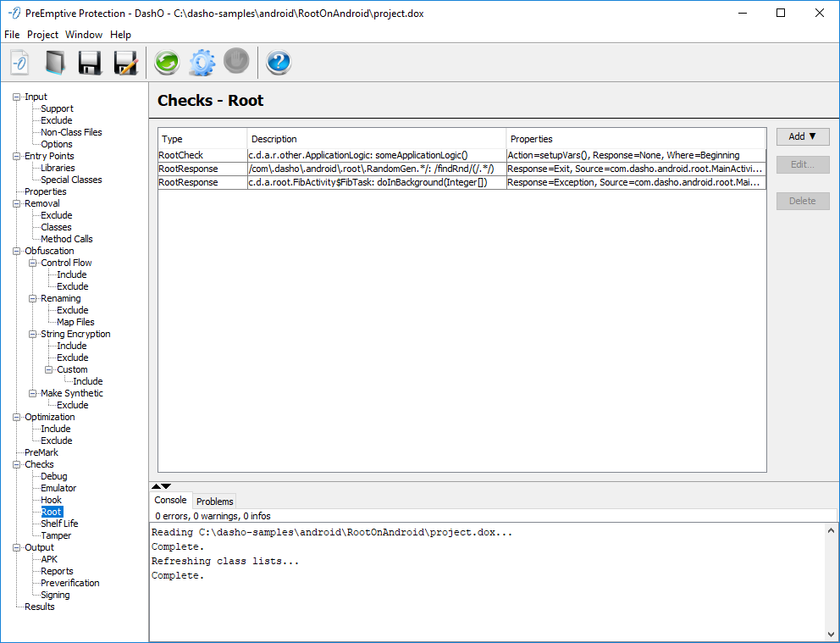Click the blue gear Build icon

pyautogui.click(x=202, y=63)
